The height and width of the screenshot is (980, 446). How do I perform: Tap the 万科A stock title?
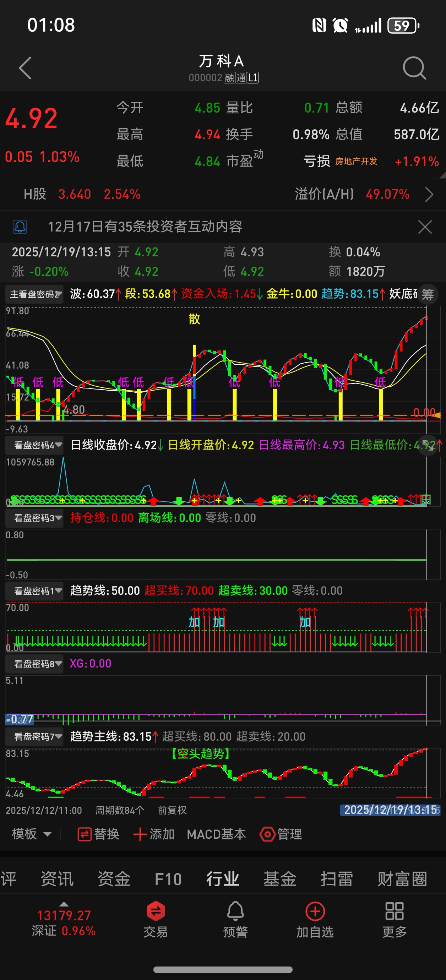(221, 61)
